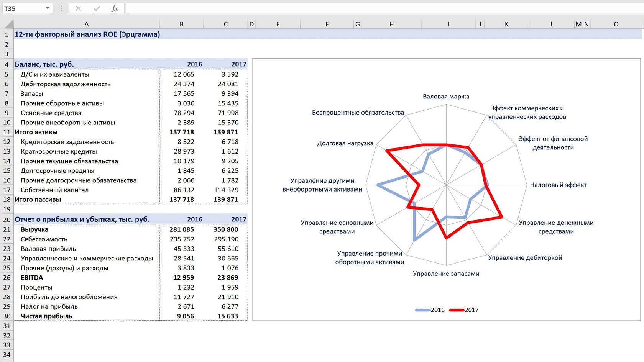
Task: Click the Name Box showing T35
Action: pyautogui.click(x=23, y=8)
